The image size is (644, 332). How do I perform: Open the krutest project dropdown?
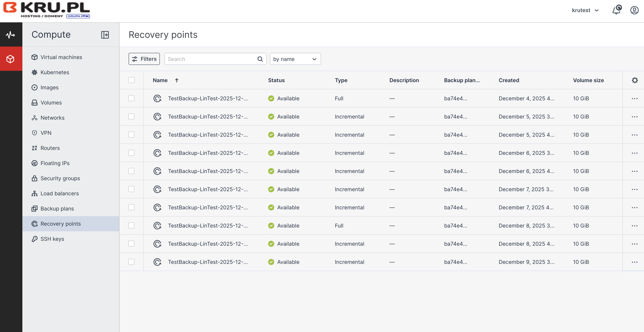pyautogui.click(x=585, y=10)
